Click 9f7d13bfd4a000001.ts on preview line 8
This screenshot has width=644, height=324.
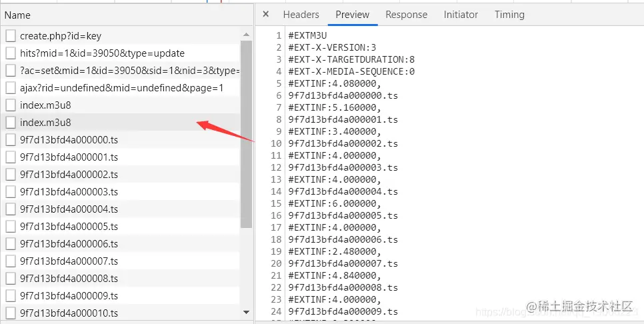tap(343, 119)
